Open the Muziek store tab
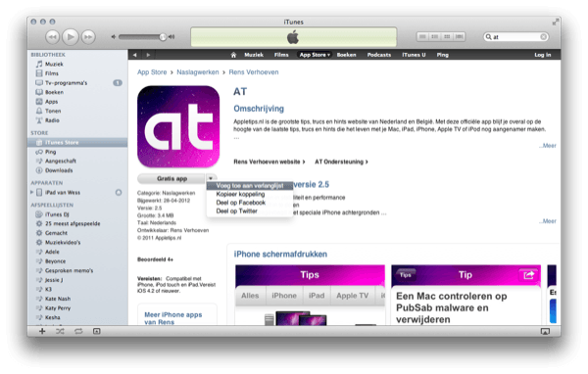Viewport: 588px width, 374px height. click(x=254, y=55)
